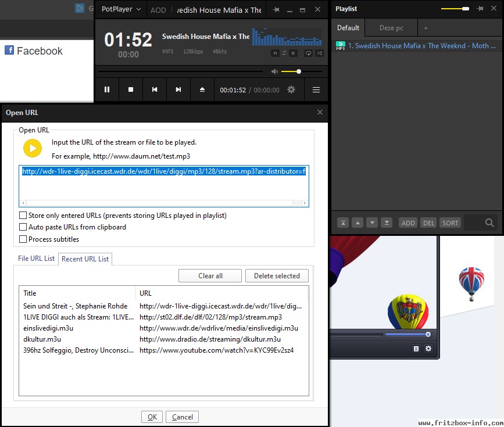Enable Auto paste URLs from clipboard
This screenshot has height=427, width=504.
[x=23, y=227]
